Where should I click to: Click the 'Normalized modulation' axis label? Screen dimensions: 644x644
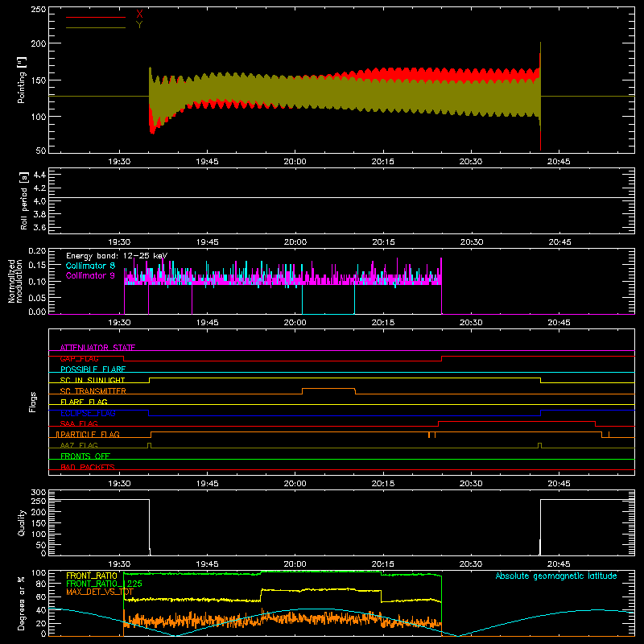[14, 281]
